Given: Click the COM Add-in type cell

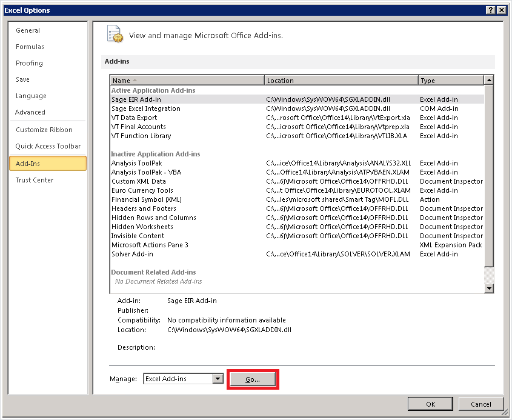Looking at the screenshot, I should click(x=439, y=108).
